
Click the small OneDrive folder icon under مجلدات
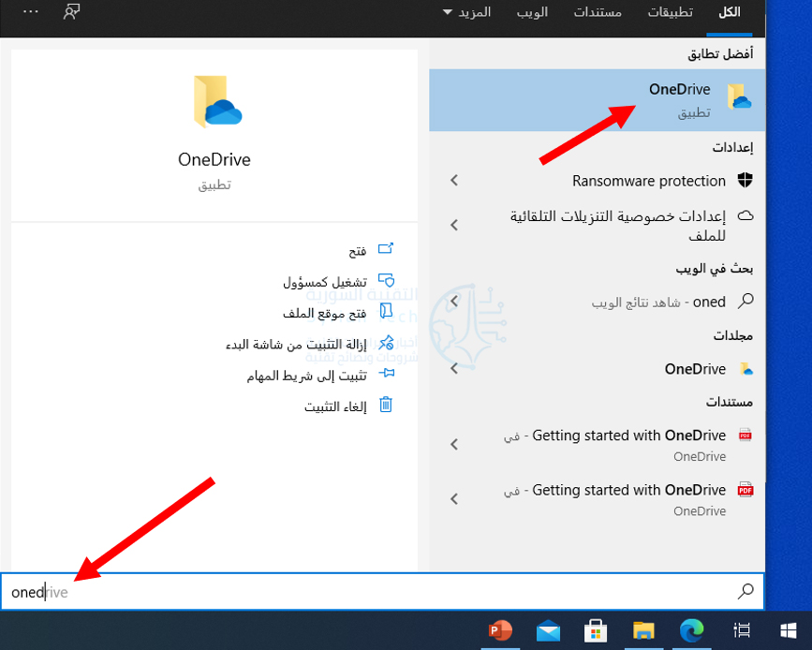[746, 369]
